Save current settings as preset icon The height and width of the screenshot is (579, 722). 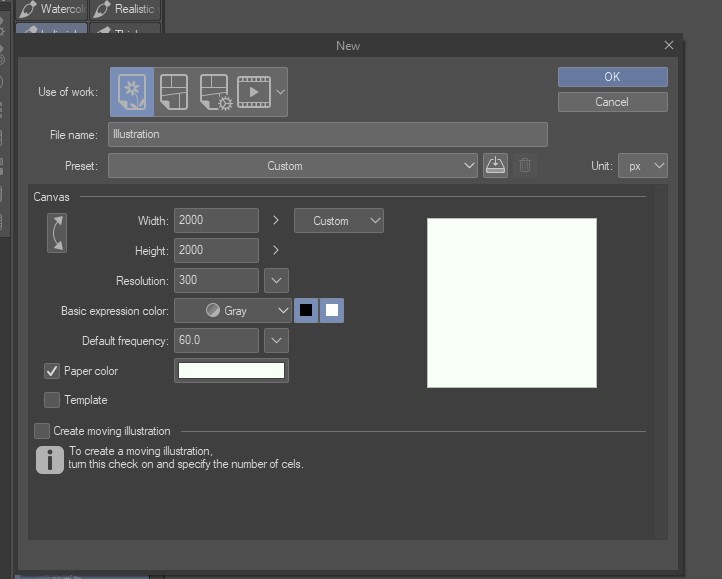(x=495, y=165)
